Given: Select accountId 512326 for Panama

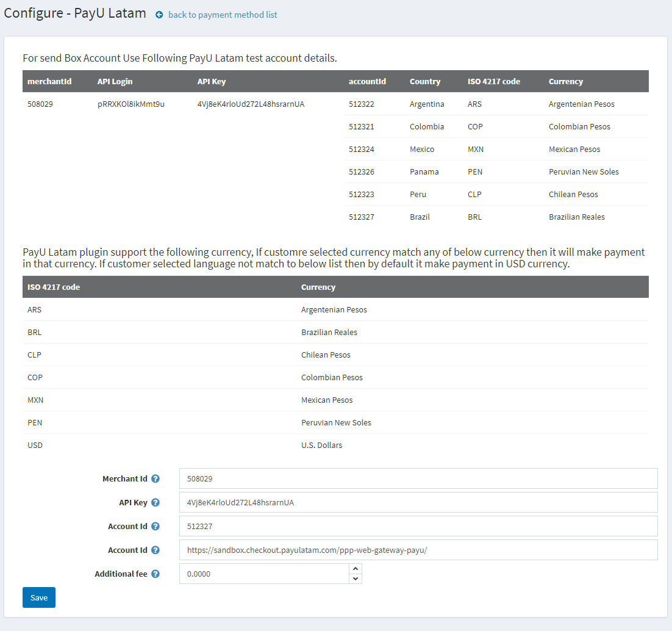Looking at the screenshot, I should [x=361, y=172].
